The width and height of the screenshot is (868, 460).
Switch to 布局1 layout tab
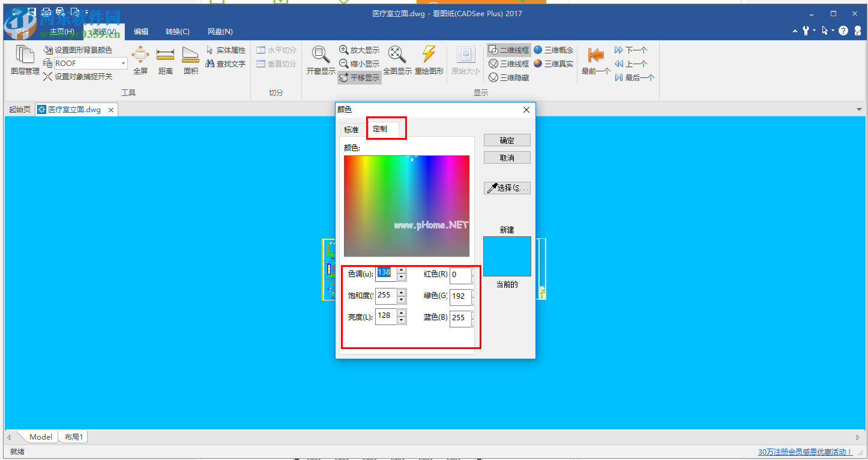pyautogui.click(x=74, y=437)
